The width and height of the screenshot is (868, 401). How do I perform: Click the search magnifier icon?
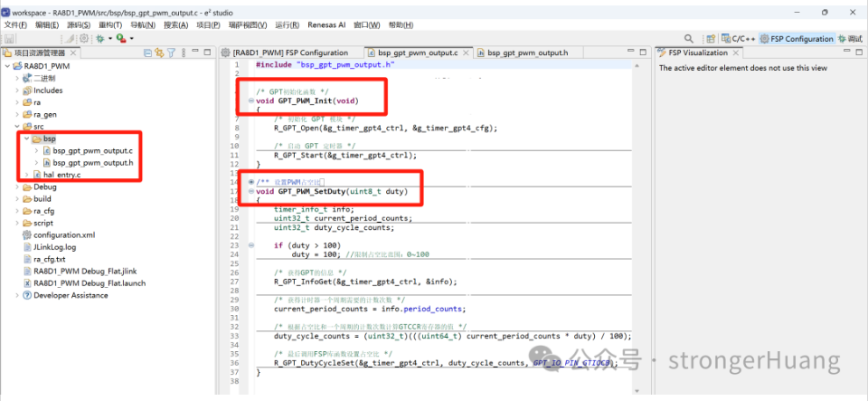tap(689, 38)
